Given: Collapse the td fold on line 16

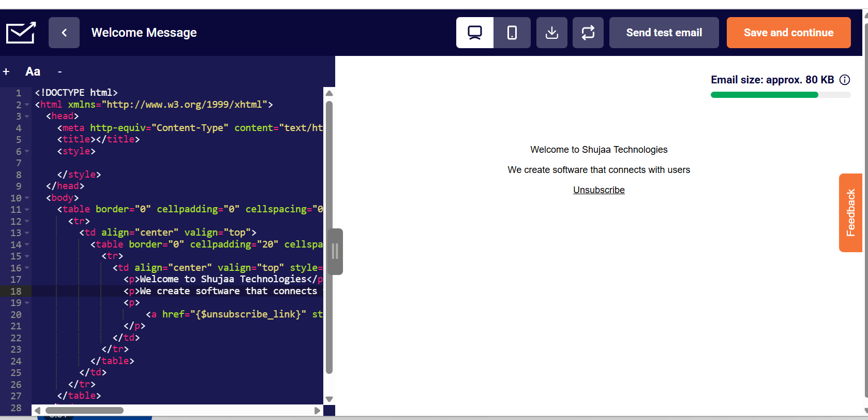Looking at the screenshot, I should 27,268.
